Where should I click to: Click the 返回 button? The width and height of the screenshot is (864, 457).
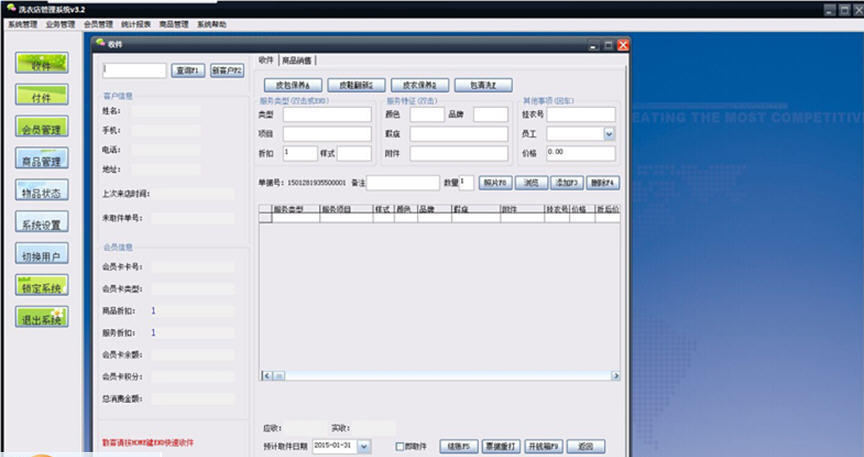click(586, 447)
